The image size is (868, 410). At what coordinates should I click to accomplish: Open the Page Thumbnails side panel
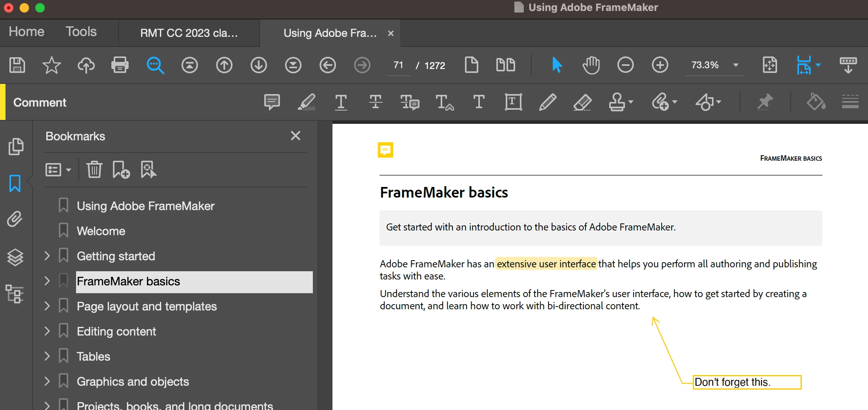[x=16, y=147]
